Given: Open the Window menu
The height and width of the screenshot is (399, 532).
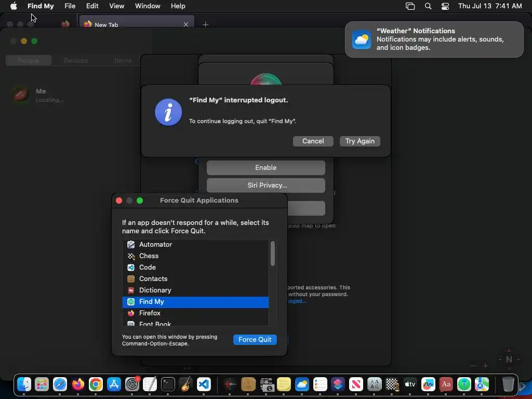Looking at the screenshot, I should pyautogui.click(x=148, y=6).
